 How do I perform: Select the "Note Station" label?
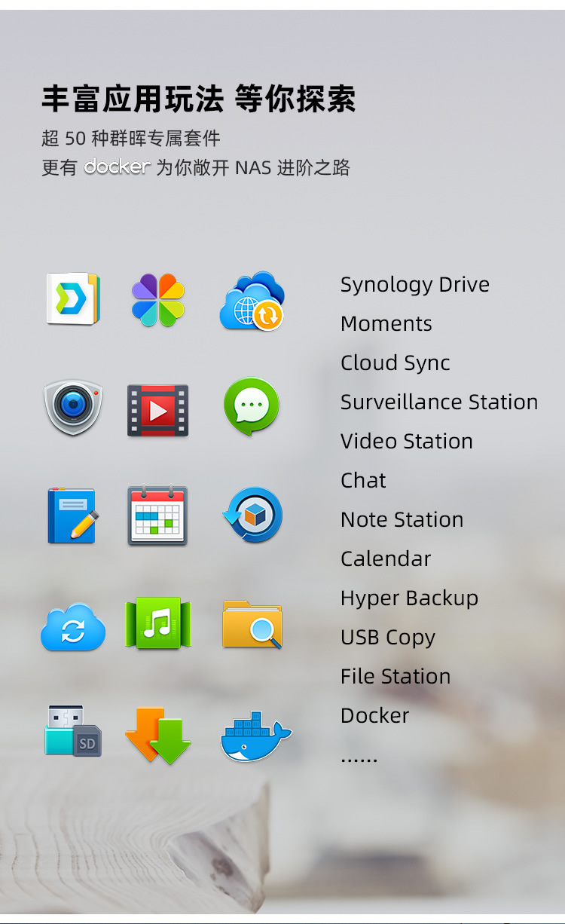[x=402, y=519]
